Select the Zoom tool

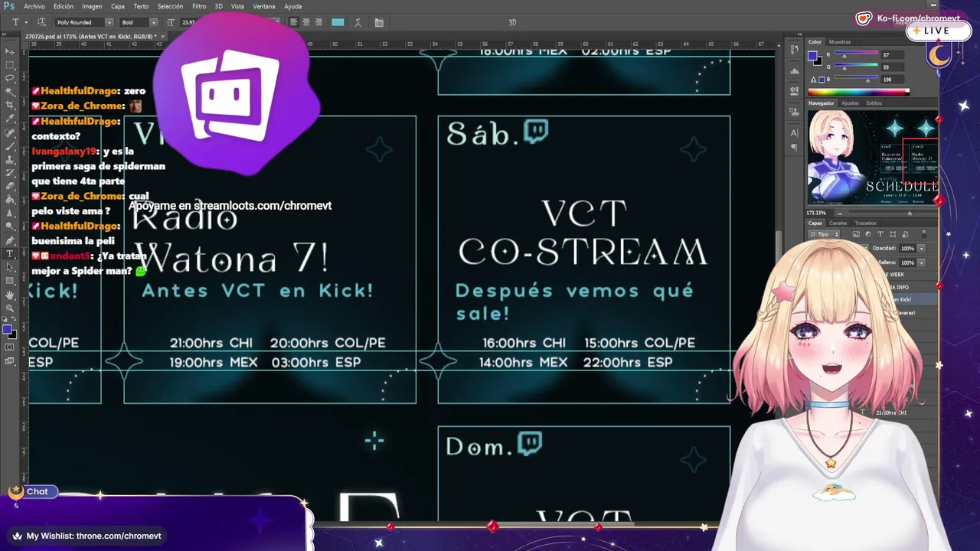tap(10, 308)
